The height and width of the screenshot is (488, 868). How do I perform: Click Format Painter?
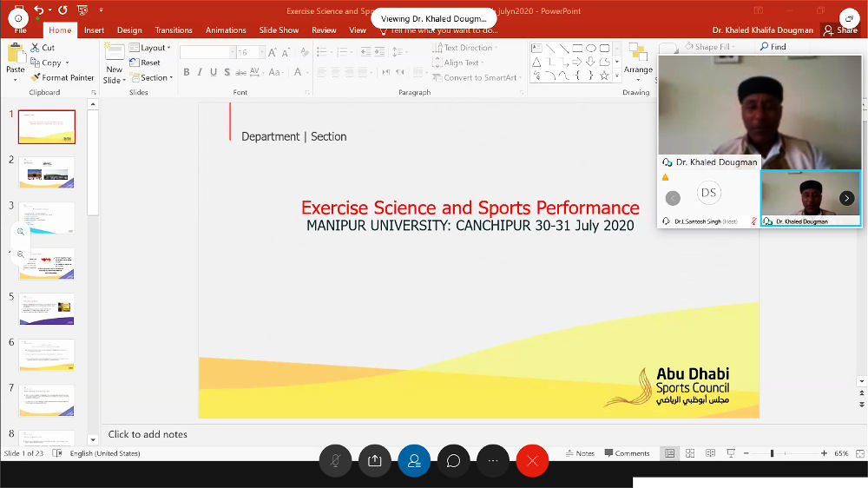tap(62, 77)
